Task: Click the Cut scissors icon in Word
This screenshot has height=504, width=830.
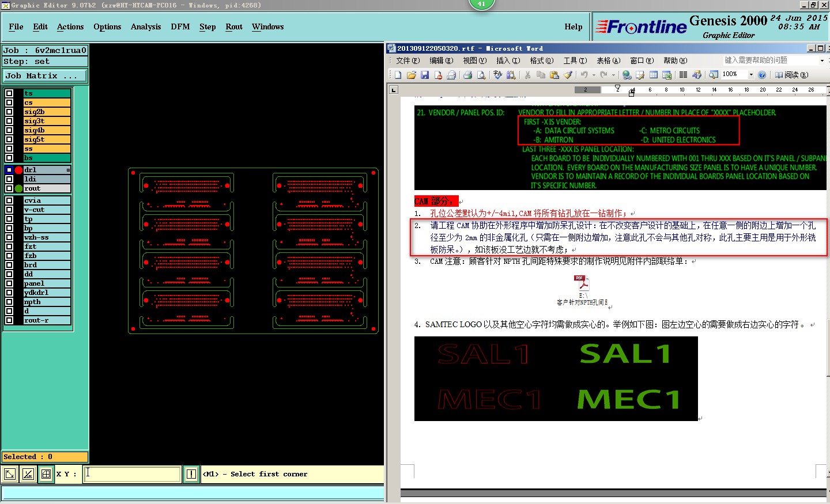Action: [x=527, y=75]
